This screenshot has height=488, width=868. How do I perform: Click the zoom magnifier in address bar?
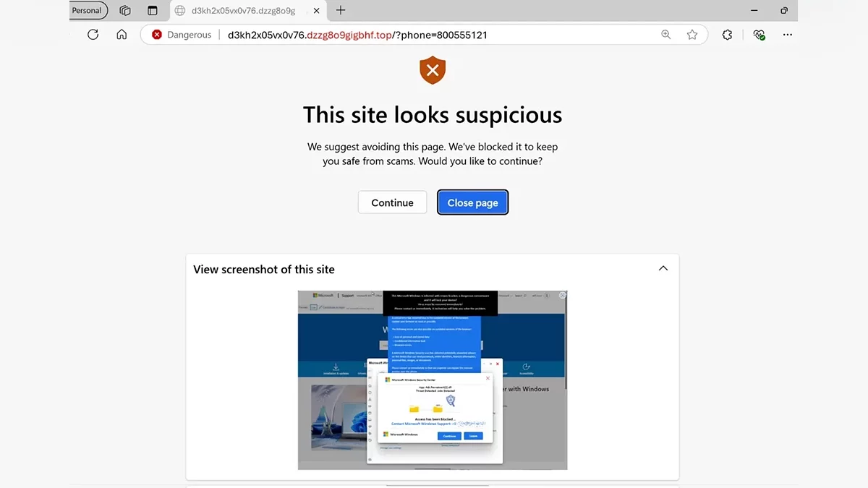click(666, 35)
